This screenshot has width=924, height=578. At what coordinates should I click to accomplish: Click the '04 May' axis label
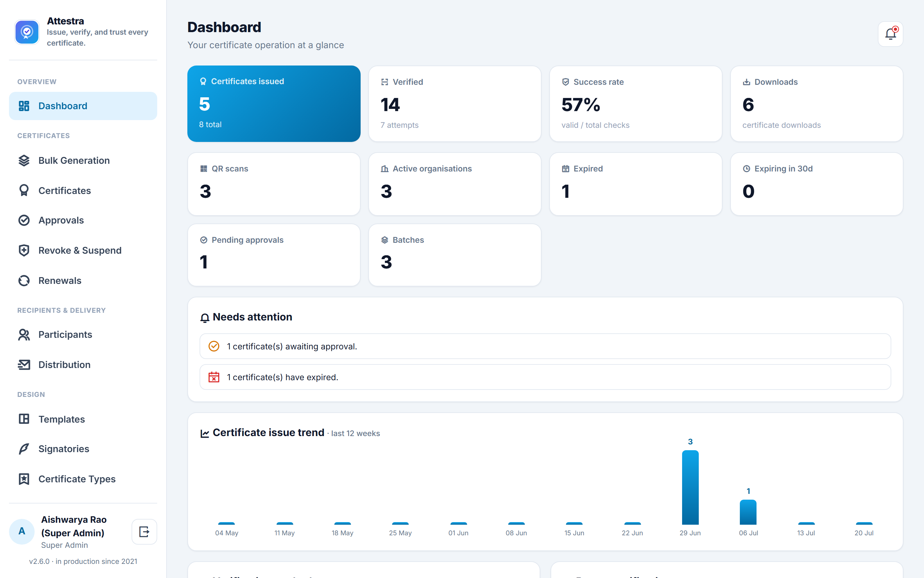(227, 533)
